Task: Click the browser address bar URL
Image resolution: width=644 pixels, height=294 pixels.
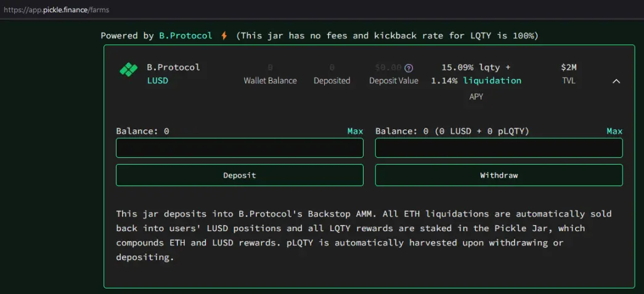Action: tap(56, 10)
